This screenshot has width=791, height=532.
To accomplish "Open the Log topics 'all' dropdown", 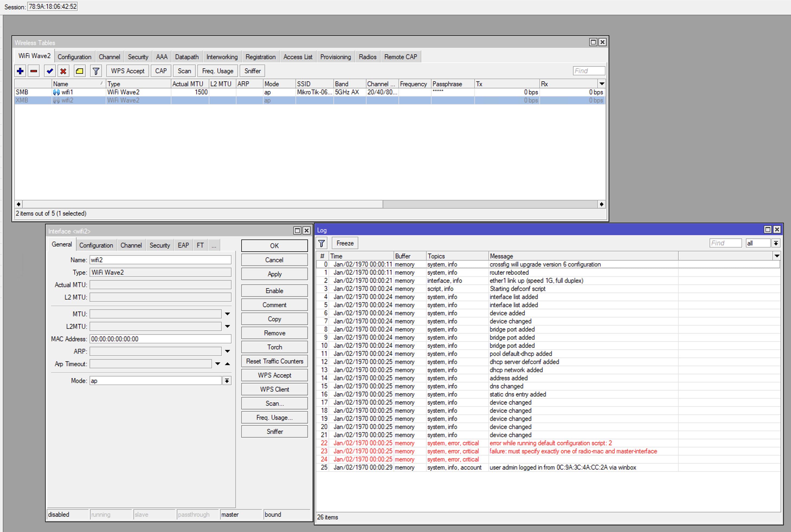I will click(776, 243).
